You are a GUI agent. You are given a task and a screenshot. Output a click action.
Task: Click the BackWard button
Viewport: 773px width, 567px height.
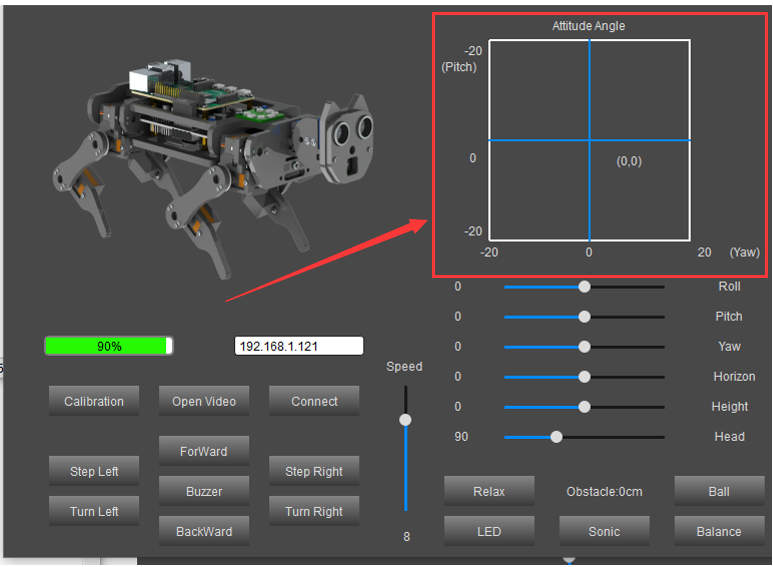pyautogui.click(x=204, y=531)
